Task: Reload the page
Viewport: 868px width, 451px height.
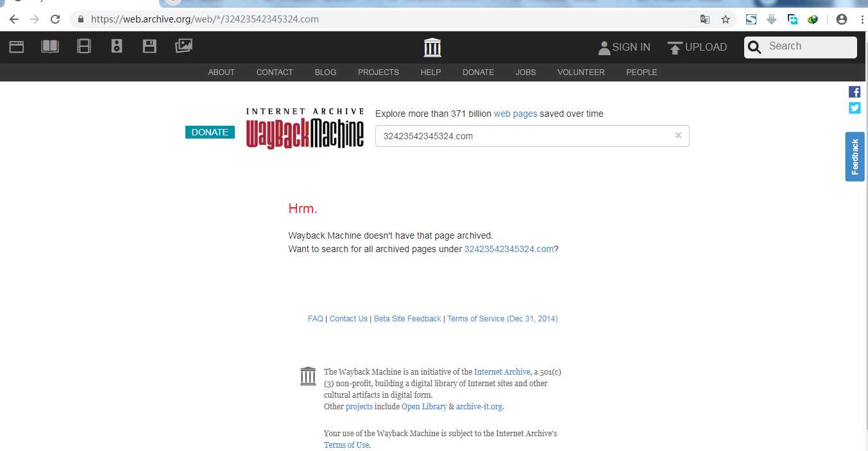Action: (55, 19)
